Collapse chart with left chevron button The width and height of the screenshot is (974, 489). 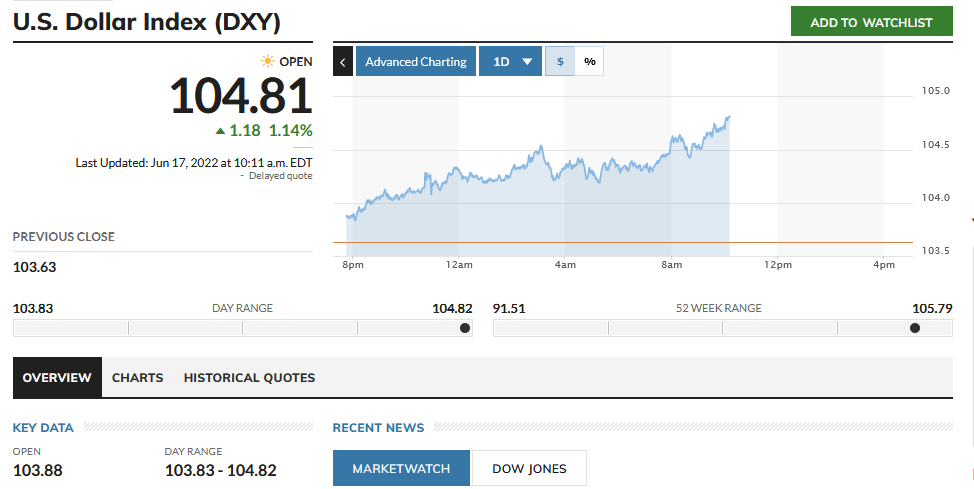coord(343,62)
